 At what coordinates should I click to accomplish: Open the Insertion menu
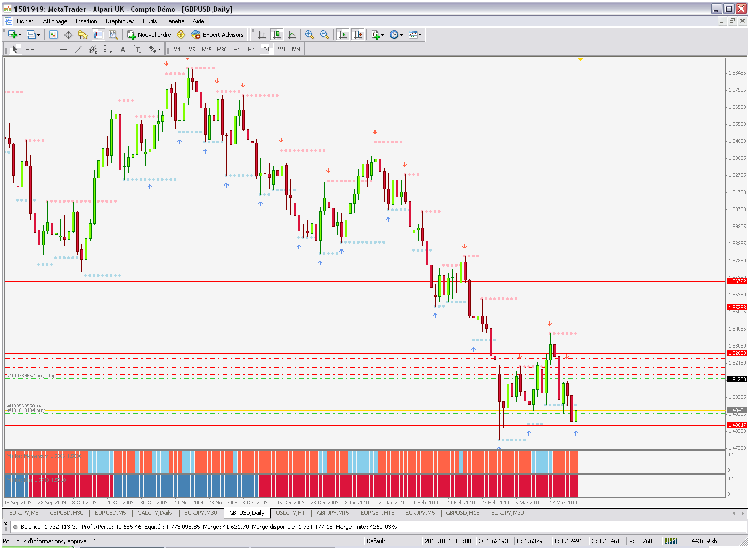86,21
